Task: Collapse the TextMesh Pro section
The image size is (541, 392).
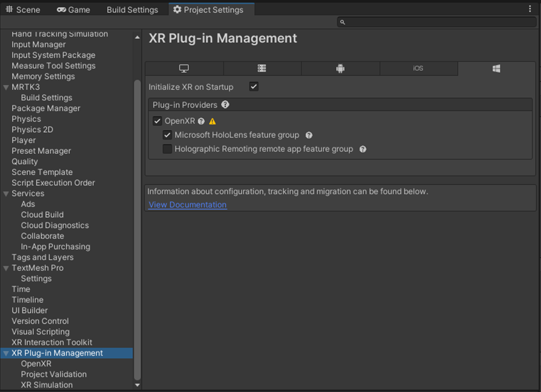Action: pyautogui.click(x=6, y=268)
